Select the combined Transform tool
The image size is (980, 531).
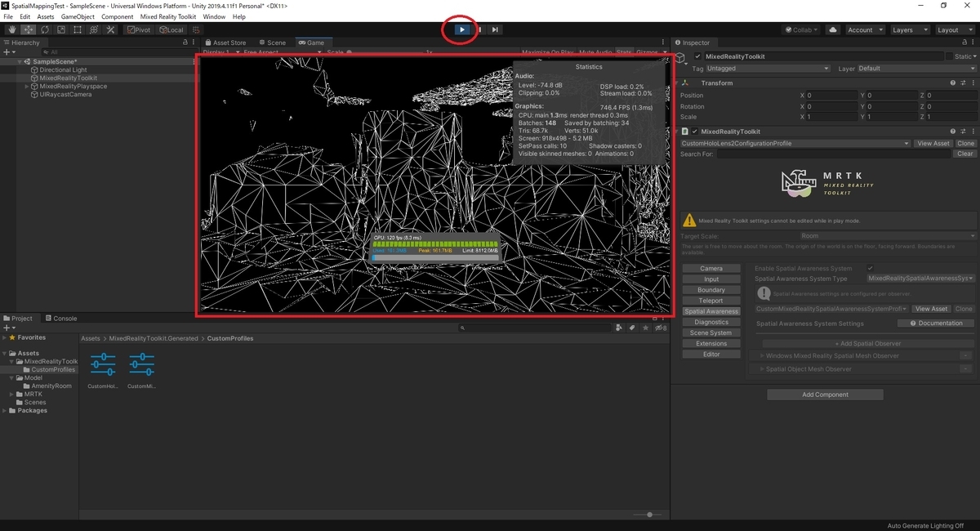[x=93, y=30]
